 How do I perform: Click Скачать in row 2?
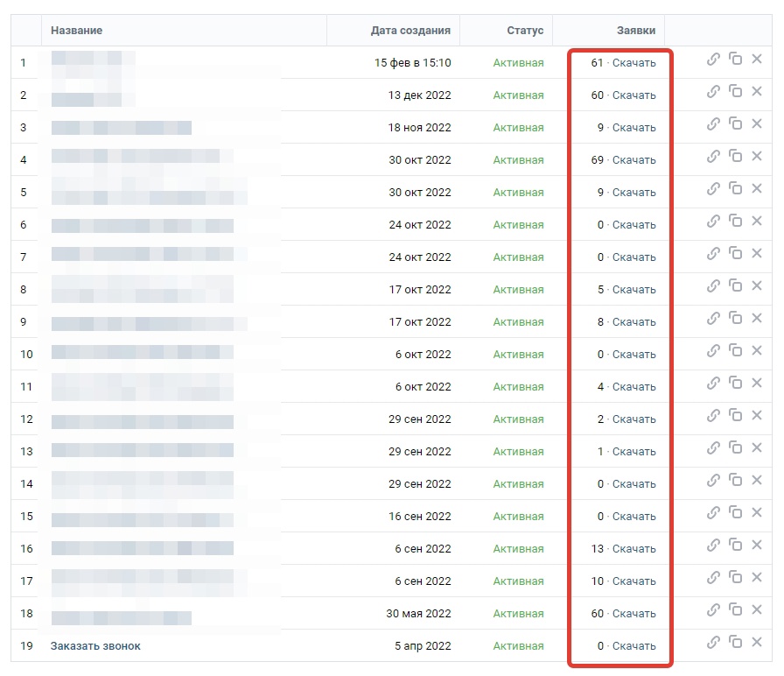point(634,95)
